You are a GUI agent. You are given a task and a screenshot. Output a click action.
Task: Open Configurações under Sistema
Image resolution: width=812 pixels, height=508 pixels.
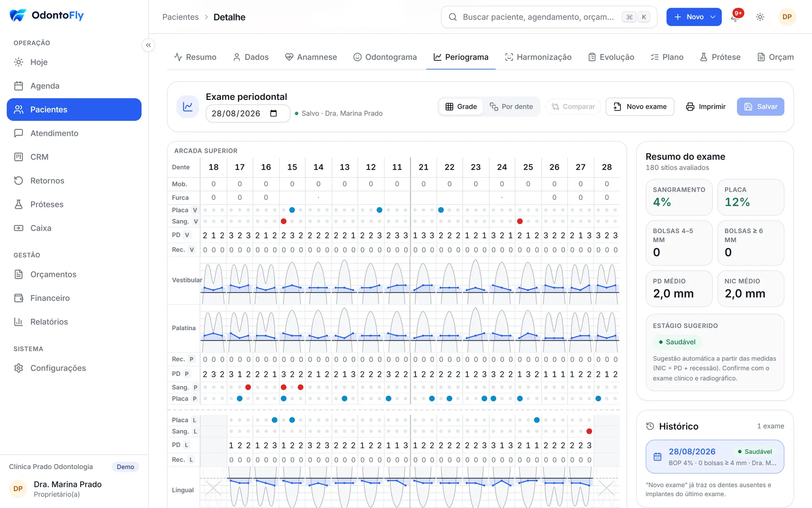(74, 368)
